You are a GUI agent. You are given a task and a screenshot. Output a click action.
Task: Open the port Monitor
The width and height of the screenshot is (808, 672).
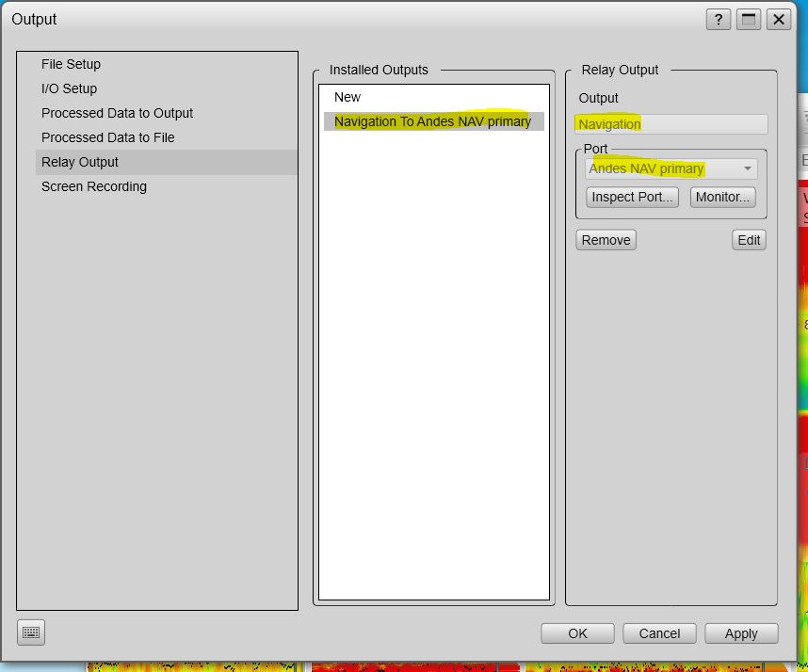click(x=722, y=198)
